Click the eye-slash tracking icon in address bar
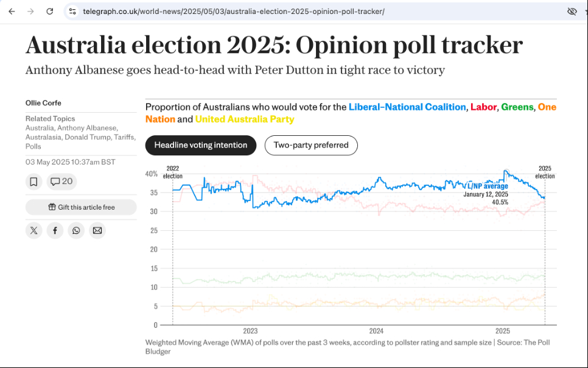Viewport: 588px width, 368px height. pyautogui.click(x=572, y=12)
